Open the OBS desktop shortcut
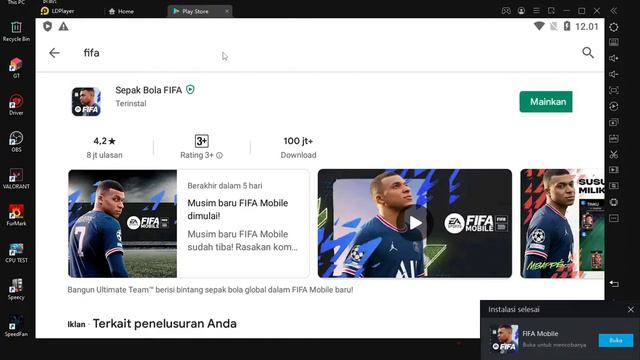The image size is (640, 360). (16, 142)
